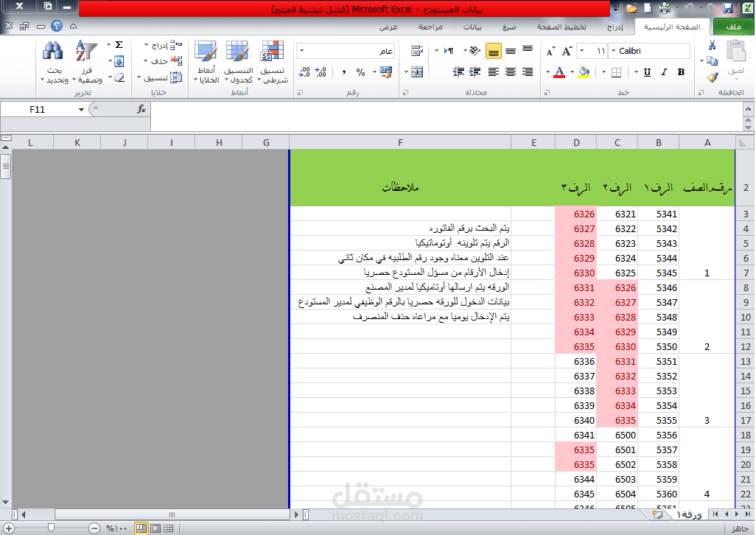
Task: Open the Calibri font name dropdown
Action: click(x=613, y=51)
